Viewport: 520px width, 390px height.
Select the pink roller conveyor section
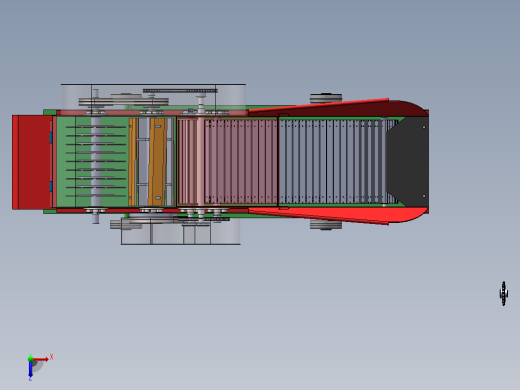228,162
